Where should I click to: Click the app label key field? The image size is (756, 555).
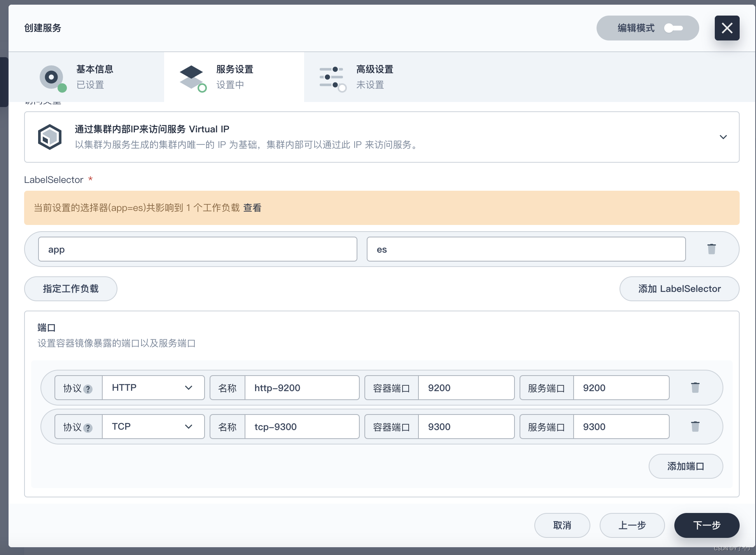tap(198, 249)
